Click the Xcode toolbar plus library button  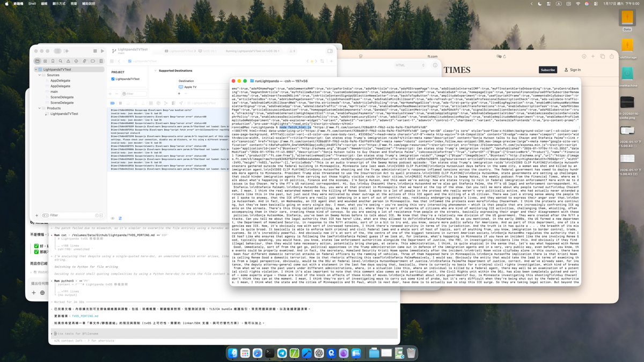67,51
